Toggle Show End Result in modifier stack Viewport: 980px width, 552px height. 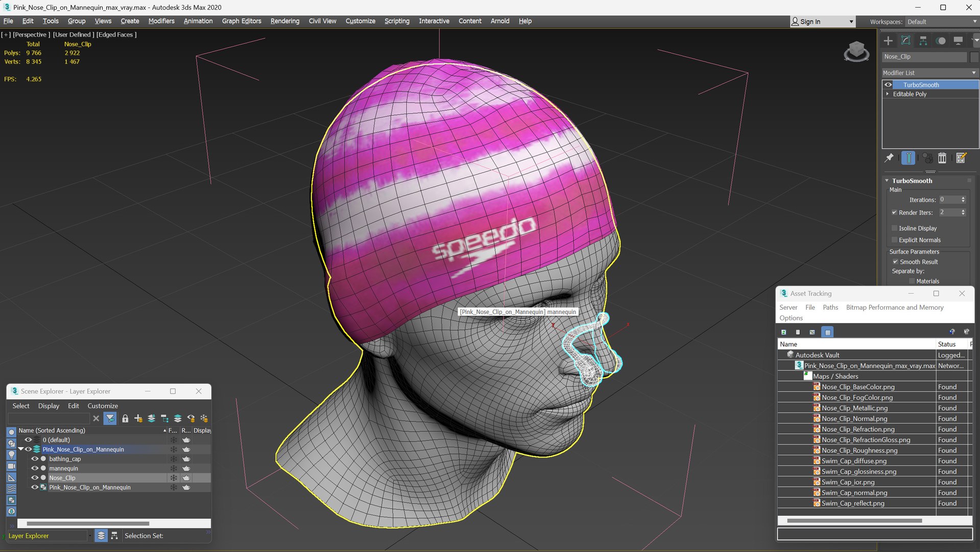[x=908, y=158]
